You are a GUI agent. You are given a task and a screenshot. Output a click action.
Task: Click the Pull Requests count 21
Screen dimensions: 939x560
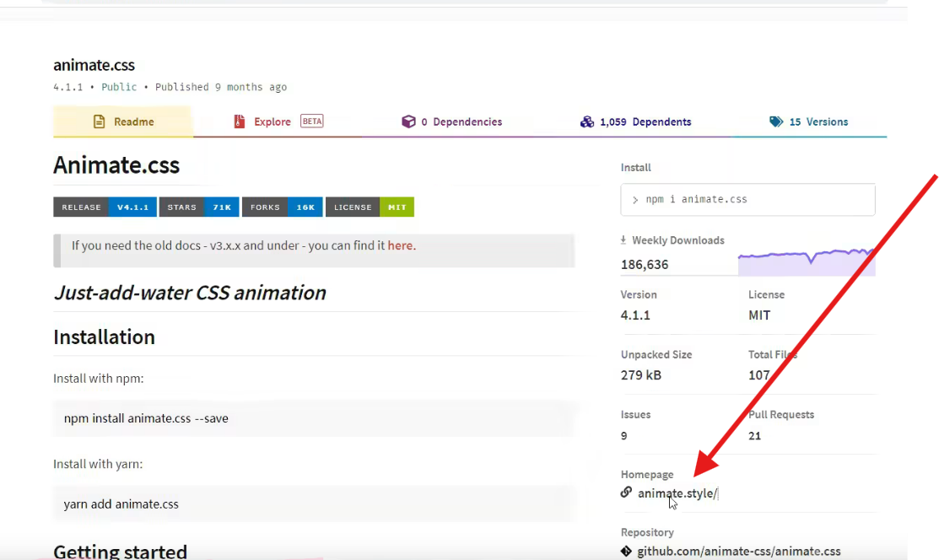coord(754,436)
